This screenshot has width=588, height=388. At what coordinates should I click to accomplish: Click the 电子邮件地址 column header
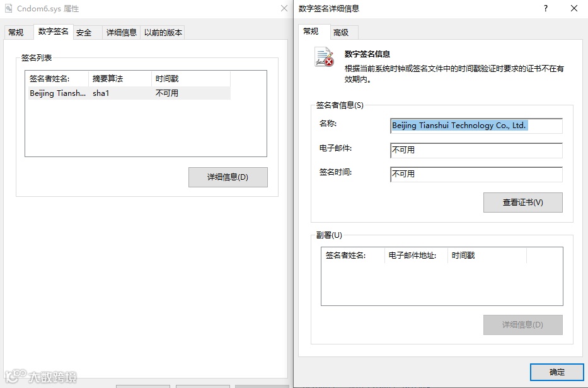tap(416, 256)
